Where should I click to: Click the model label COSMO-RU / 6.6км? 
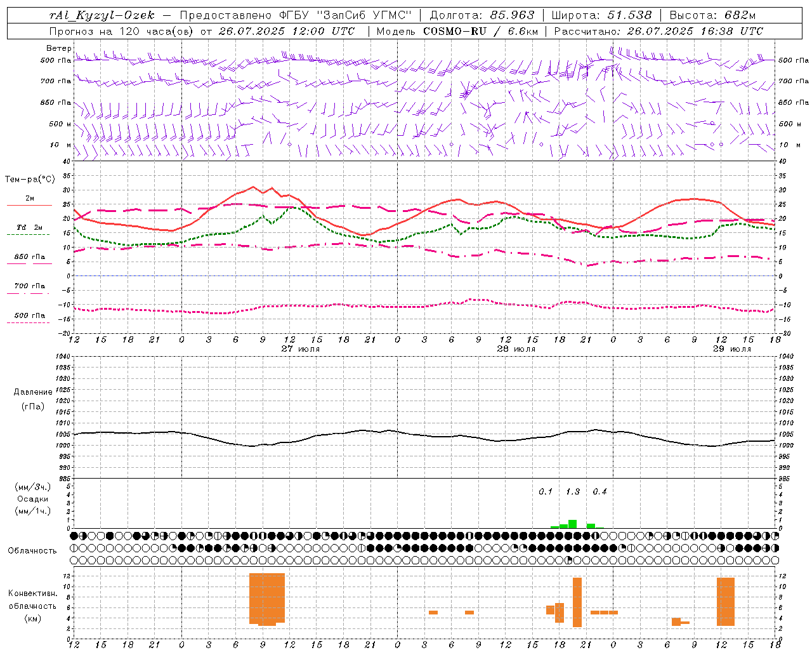coord(480,31)
